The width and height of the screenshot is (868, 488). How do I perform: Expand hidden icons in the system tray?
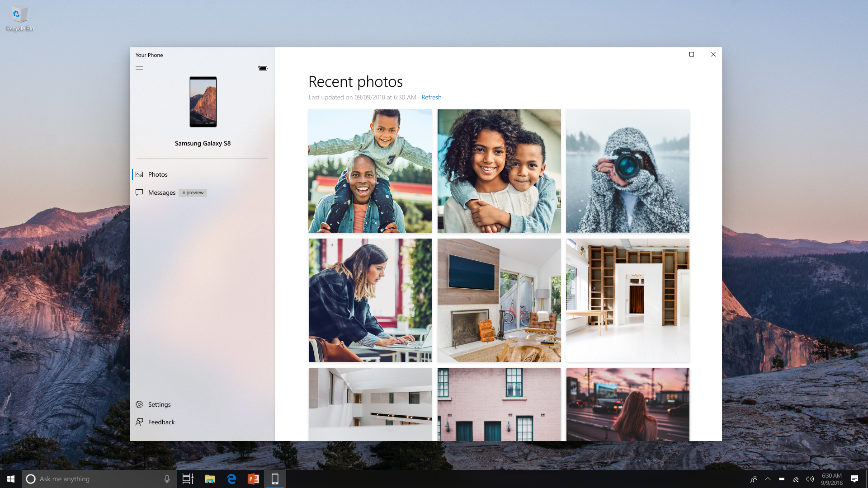767,479
